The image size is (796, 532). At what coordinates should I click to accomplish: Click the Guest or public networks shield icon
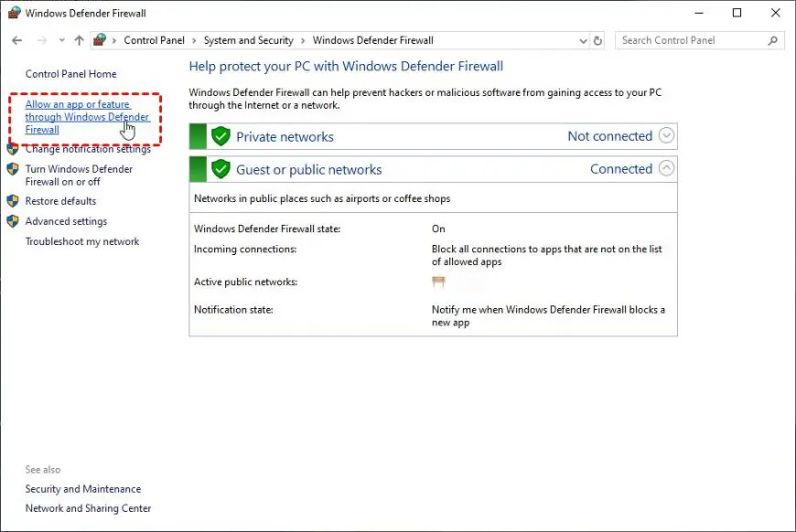point(221,169)
